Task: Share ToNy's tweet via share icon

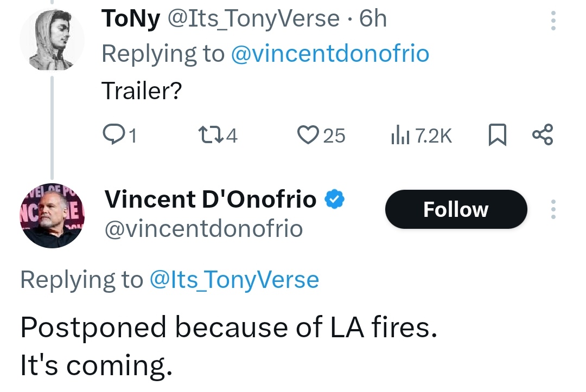Action: (x=543, y=135)
